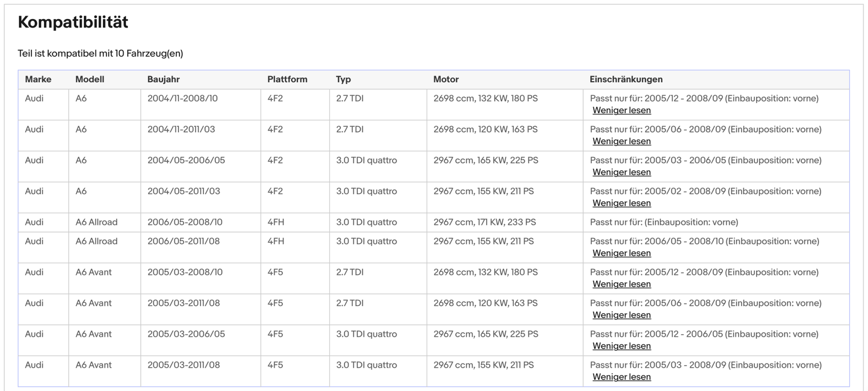Click 'Weniger lesen' in A6 Avant 163 PS row
This screenshot has width=868, height=391.
[x=621, y=315]
